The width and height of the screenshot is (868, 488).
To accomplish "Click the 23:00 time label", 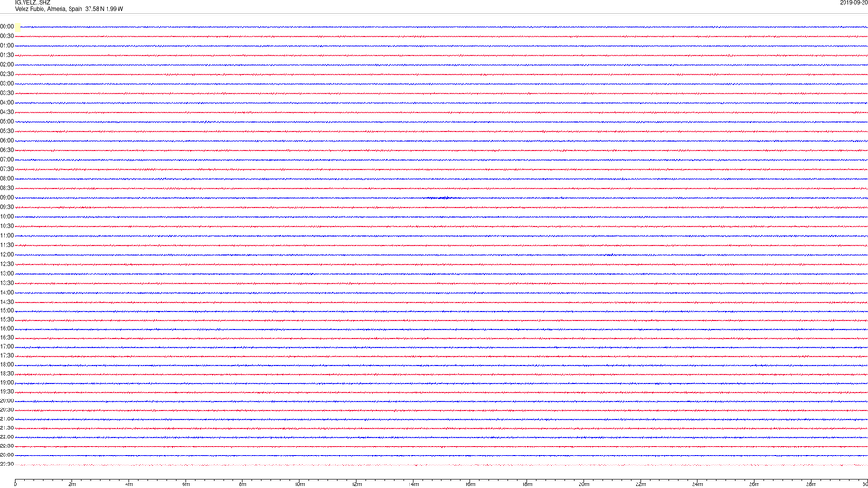I will click(x=6, y=455).
